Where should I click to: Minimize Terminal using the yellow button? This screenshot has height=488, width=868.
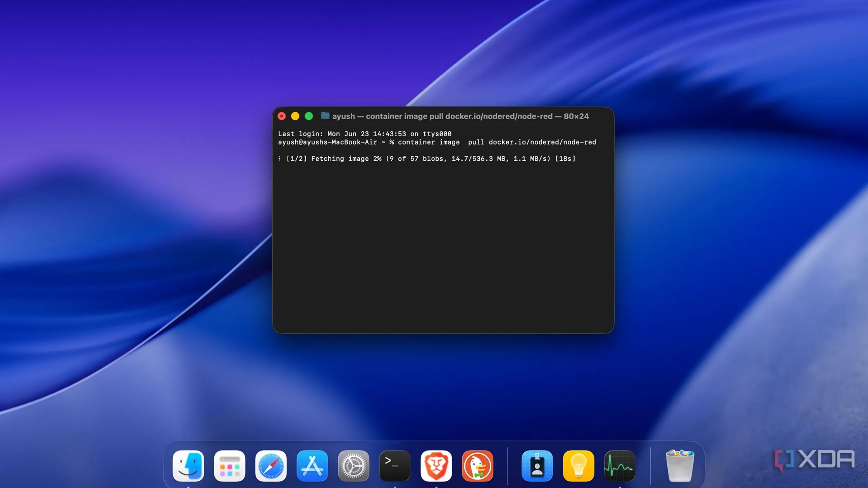[x=295, y=116]
